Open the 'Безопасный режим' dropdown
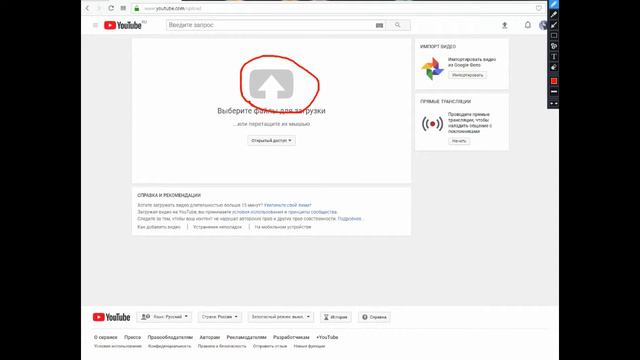Image resolution: width=640 pixels, height=360 pixels. 281,317
